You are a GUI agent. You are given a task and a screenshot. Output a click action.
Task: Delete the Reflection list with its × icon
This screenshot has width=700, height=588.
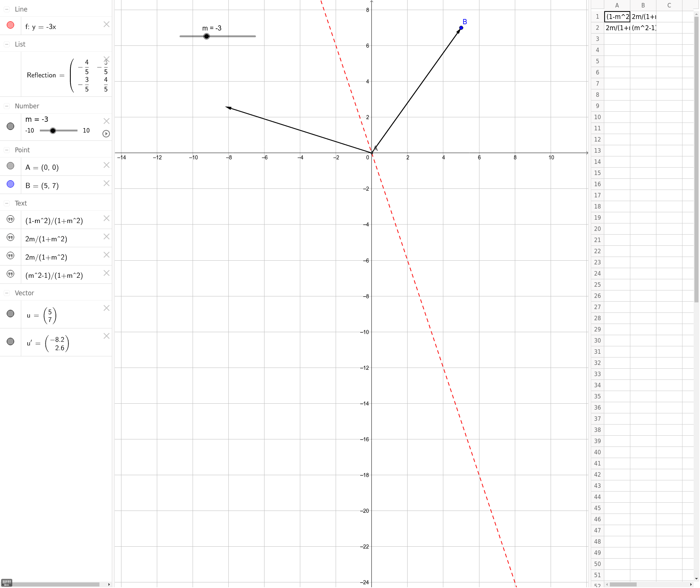tap(107, 59)
